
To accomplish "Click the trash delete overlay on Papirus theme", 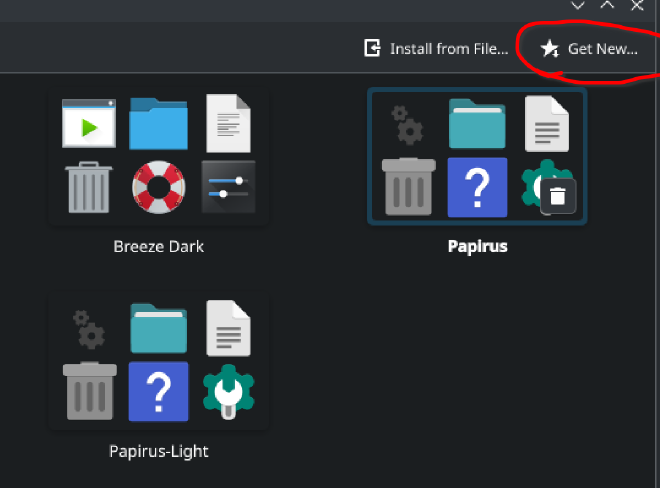I will click(558, 197).
